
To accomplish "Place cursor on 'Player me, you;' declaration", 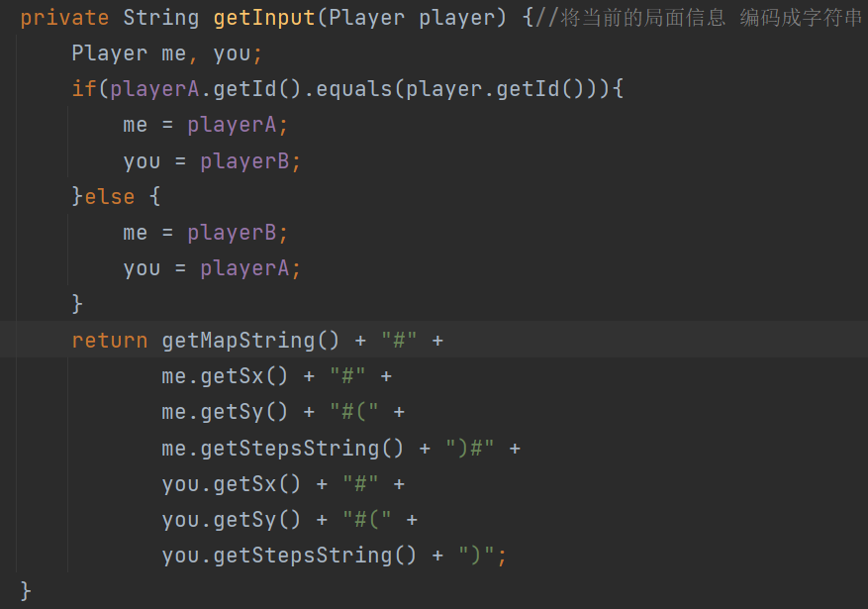I will click(x=166, y=53).
